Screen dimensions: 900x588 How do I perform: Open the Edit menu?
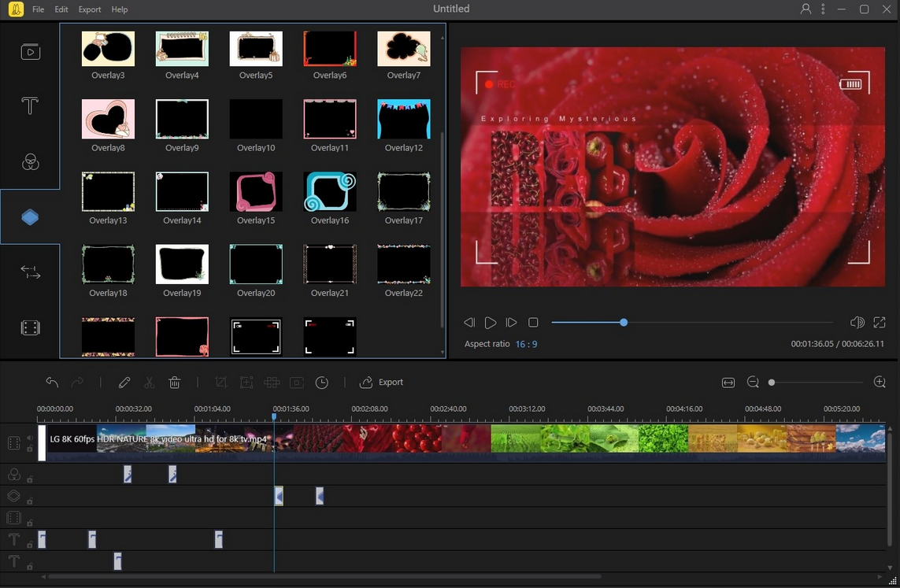61,9
